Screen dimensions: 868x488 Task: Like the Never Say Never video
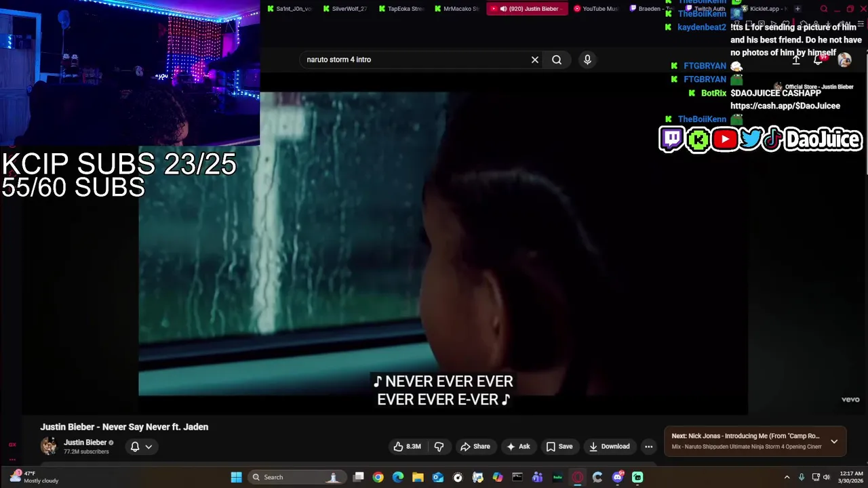click(408, 447)
